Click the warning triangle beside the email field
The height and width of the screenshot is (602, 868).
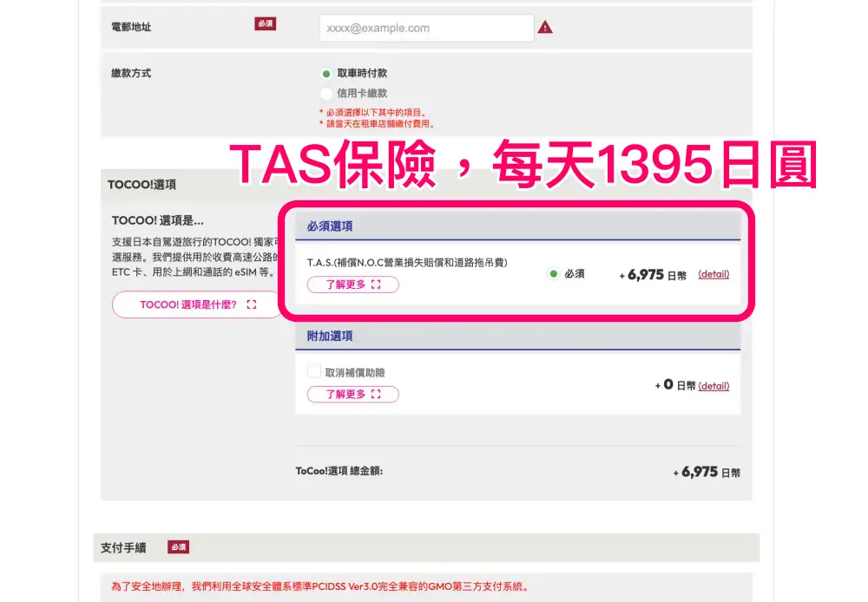pyautogui.click(x=545, y=28)
